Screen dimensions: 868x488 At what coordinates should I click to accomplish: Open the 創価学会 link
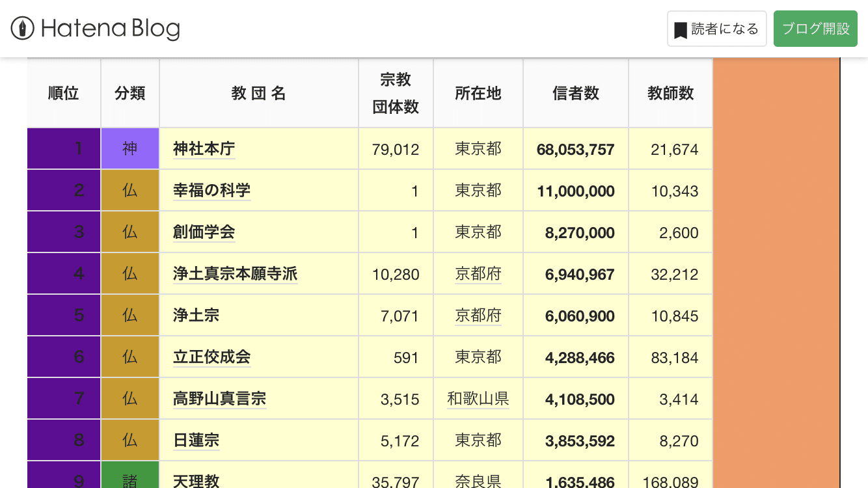coord(204,232)
